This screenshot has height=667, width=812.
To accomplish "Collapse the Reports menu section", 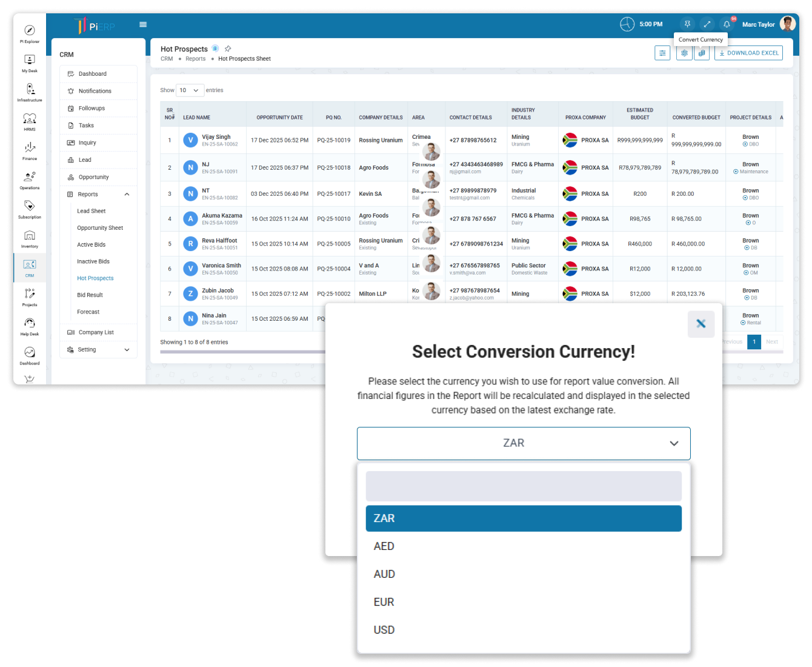I will [x=127, y=195].
